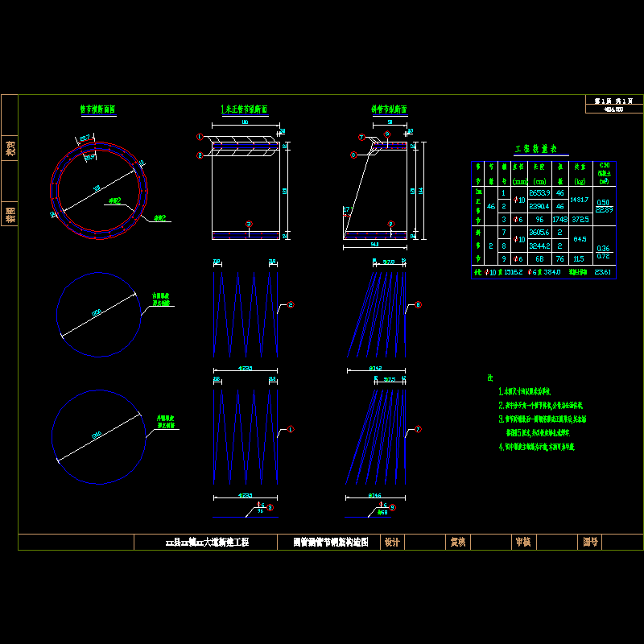Click the 设计 cell in title block
Image resolution: width=644 pixels, height=644 pixels.
[392, 542]
